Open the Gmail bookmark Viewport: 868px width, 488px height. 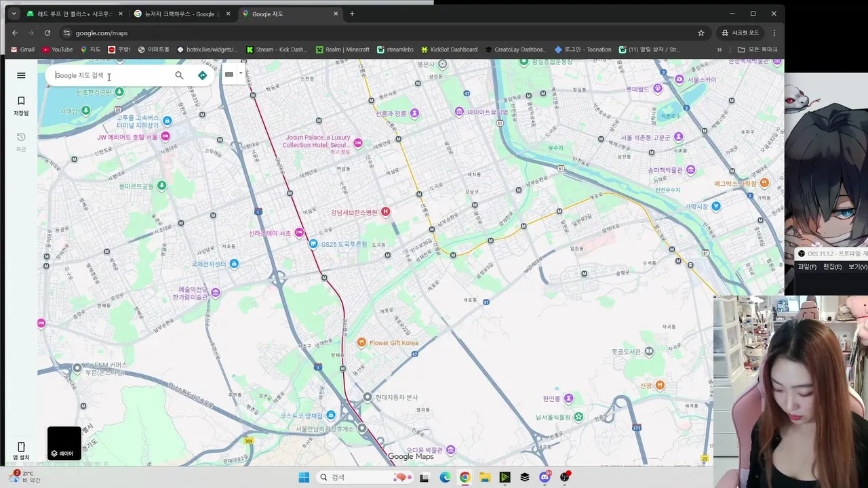pyautogui.click(x=22, y=49)
